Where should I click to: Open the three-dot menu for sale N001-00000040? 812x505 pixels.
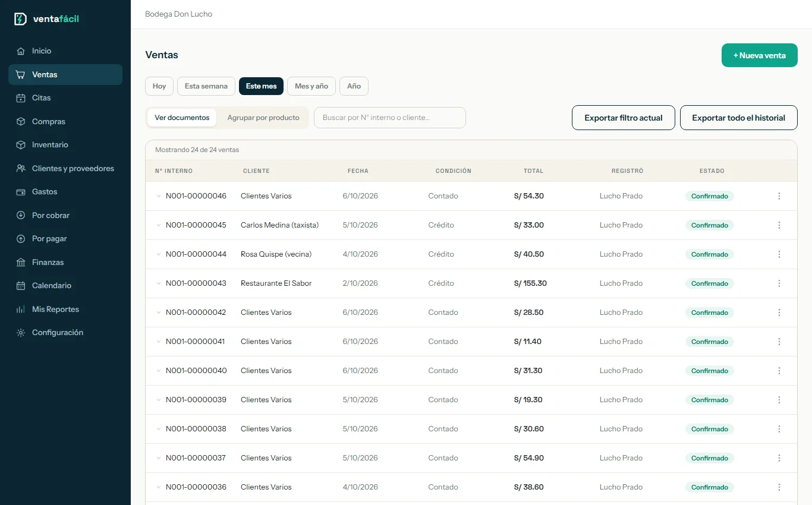[779, 371]
